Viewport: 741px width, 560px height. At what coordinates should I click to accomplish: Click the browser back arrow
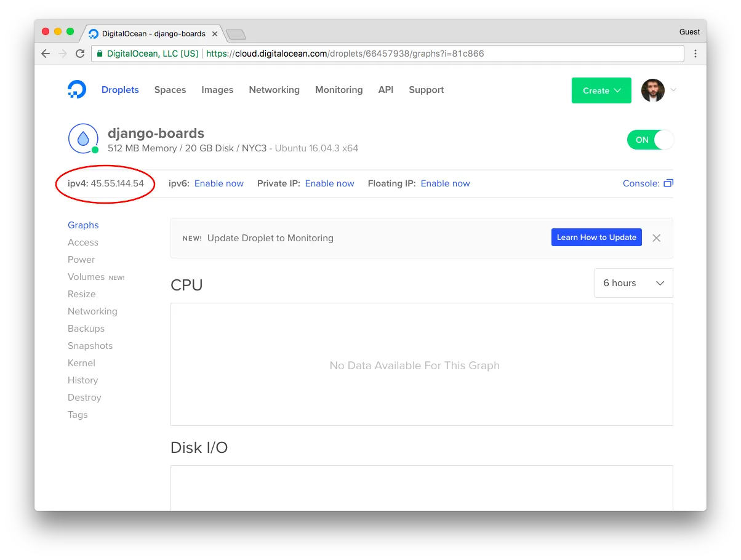46,54
